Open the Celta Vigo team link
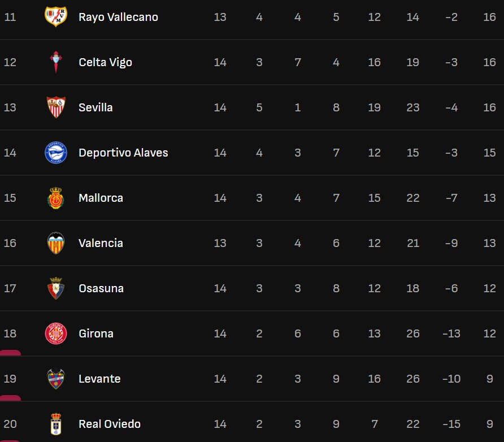Viewport: 504px width, 442px height. pyautogui.click(x=105, y=62)
